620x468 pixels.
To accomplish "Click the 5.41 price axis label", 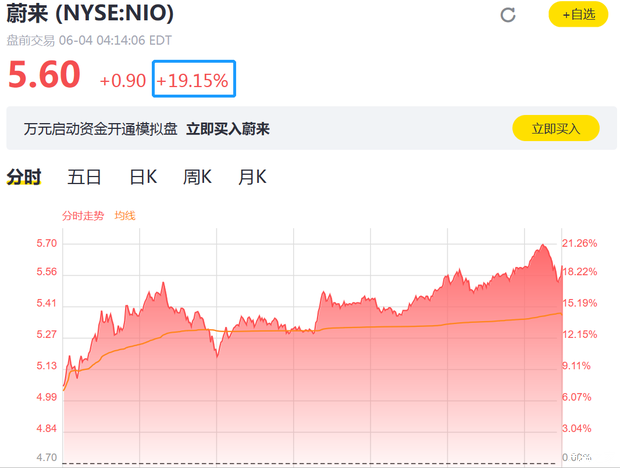I will pos(47,303).
